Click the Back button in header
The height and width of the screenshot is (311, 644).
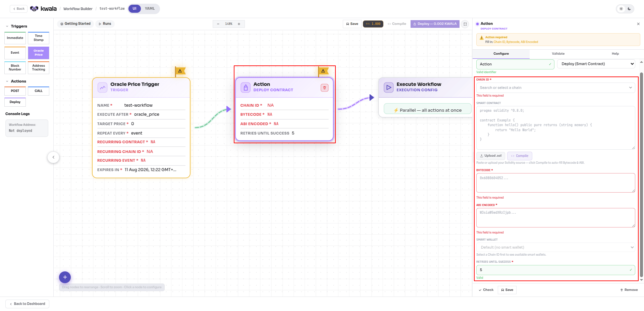click(19, 9)
